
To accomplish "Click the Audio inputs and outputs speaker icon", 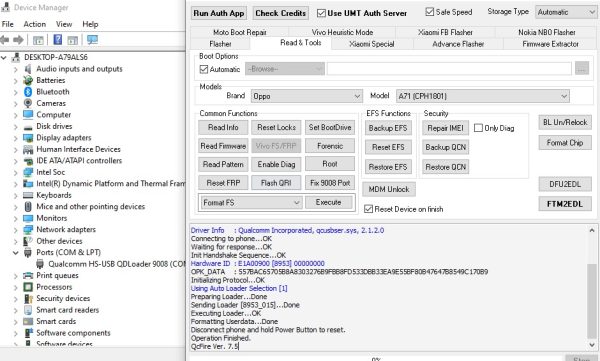I will click(28, 69).
